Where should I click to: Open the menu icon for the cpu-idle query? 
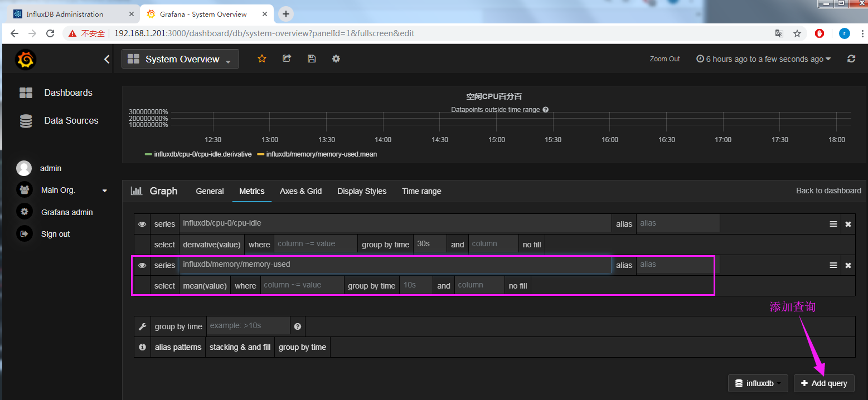833,224
